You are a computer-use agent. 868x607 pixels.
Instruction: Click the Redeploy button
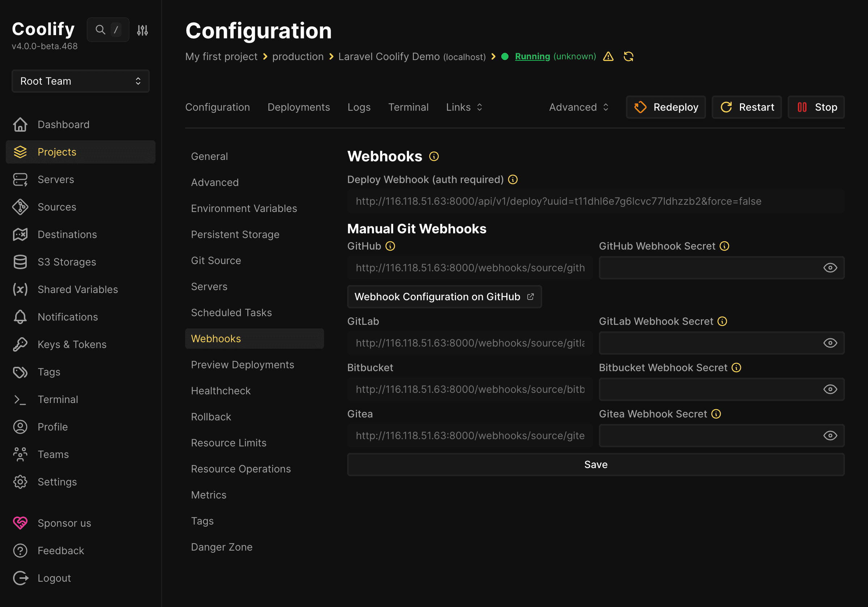coord(666,107)
